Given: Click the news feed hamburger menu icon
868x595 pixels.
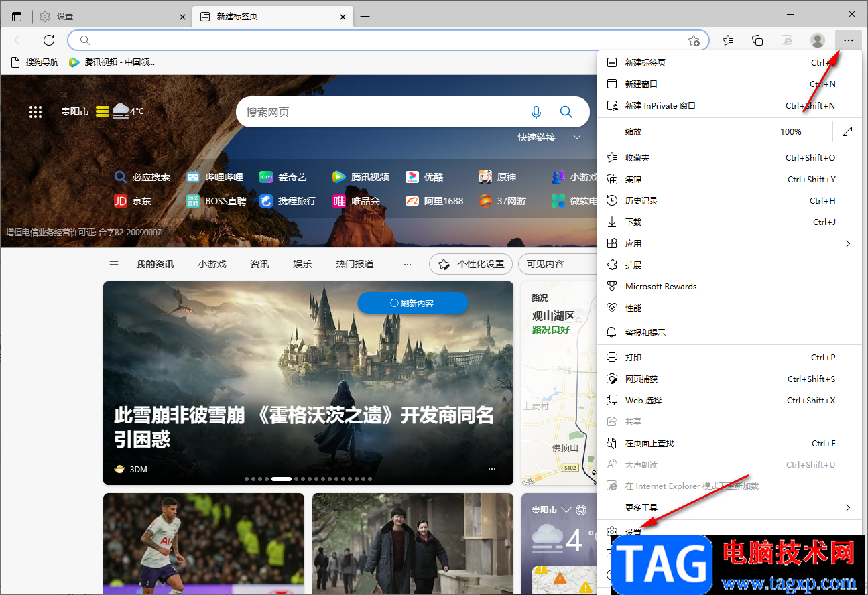Looking at the screenshot, I should [x=114, y=264].
